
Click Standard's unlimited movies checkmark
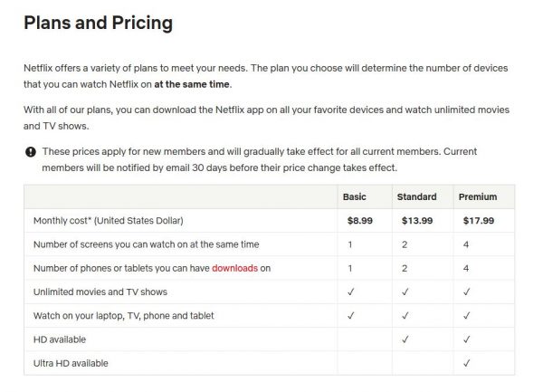(x=405, y=292)
